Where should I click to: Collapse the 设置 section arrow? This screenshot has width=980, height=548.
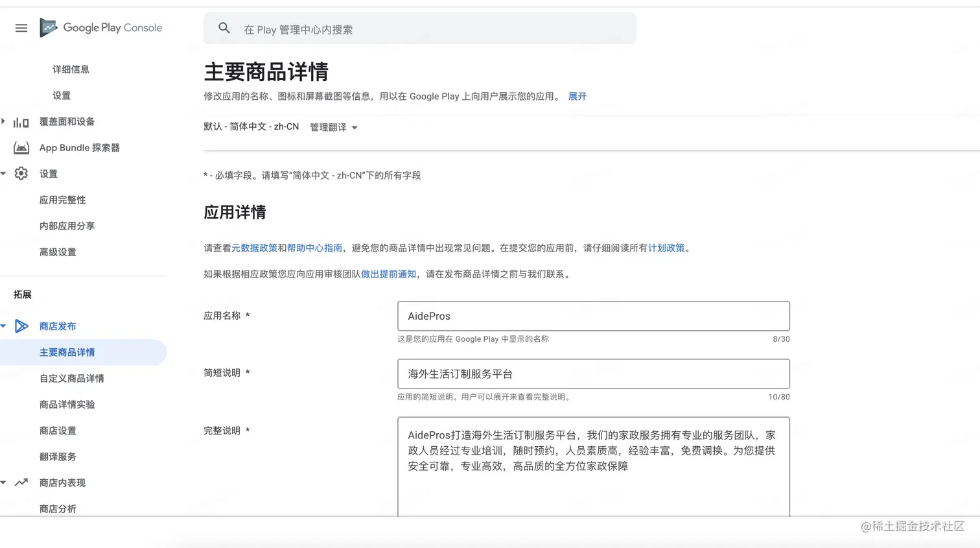(3, 174)
